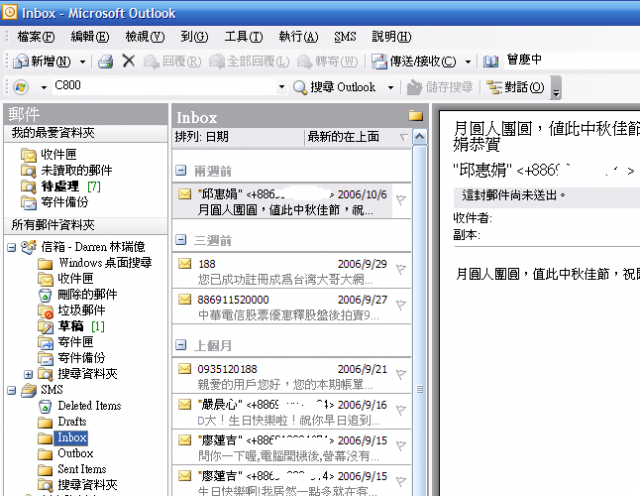The image size is (640, 496).
Task: Select 垃圾郵件 junk folder
Action: tap(71, 310)
